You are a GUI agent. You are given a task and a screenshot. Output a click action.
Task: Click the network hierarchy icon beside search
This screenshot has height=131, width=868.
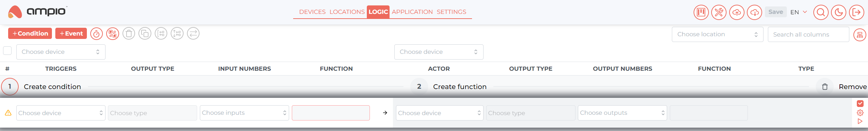point(860,35)
